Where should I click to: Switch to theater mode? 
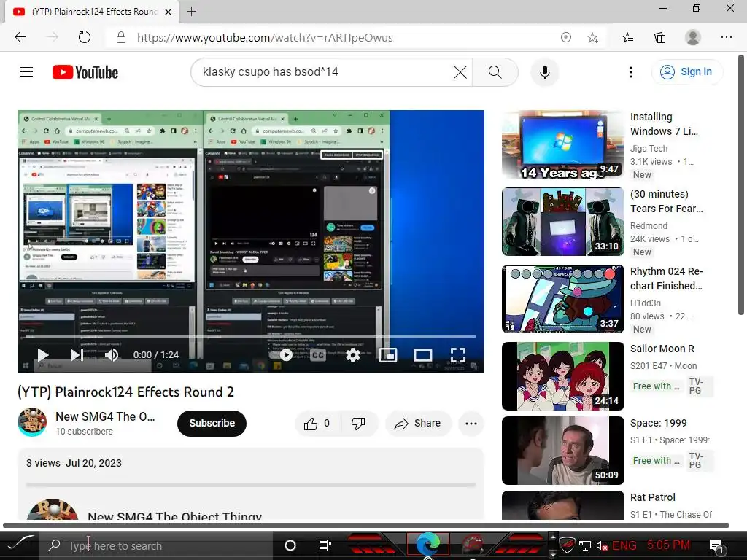click(423, 355)
